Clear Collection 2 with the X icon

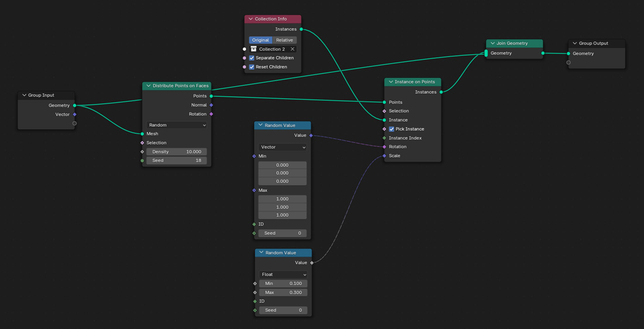292,49
